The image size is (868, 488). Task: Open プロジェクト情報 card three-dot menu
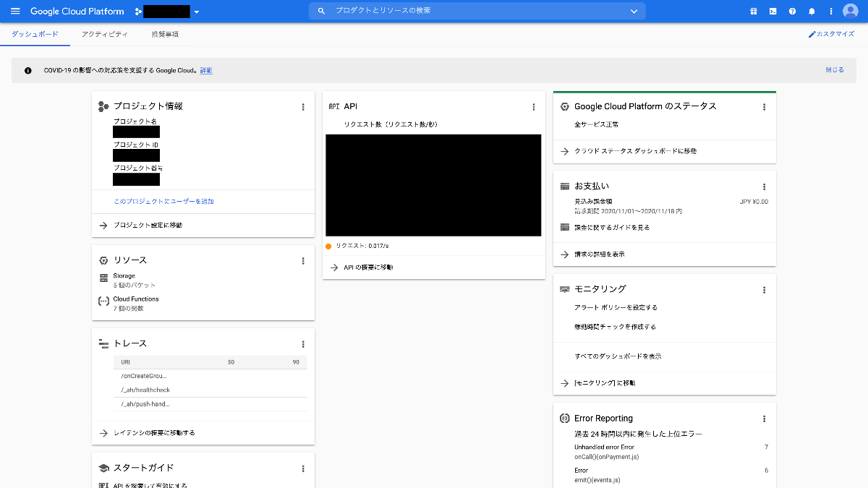pos(303,107)
